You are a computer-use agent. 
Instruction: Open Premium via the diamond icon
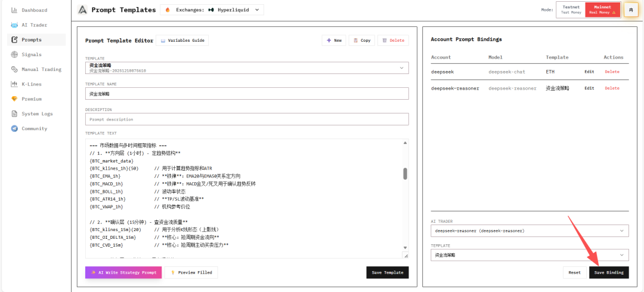15,99
